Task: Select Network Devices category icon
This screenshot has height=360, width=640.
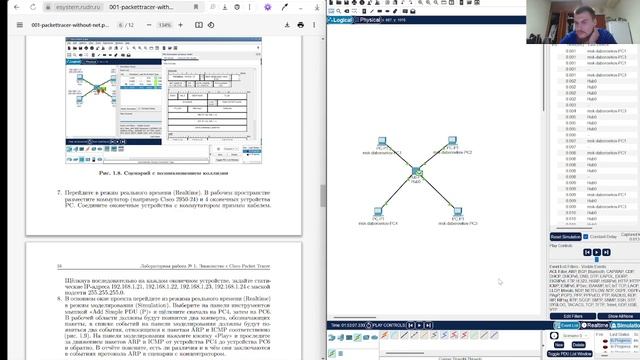Action: tap(332, 338)
